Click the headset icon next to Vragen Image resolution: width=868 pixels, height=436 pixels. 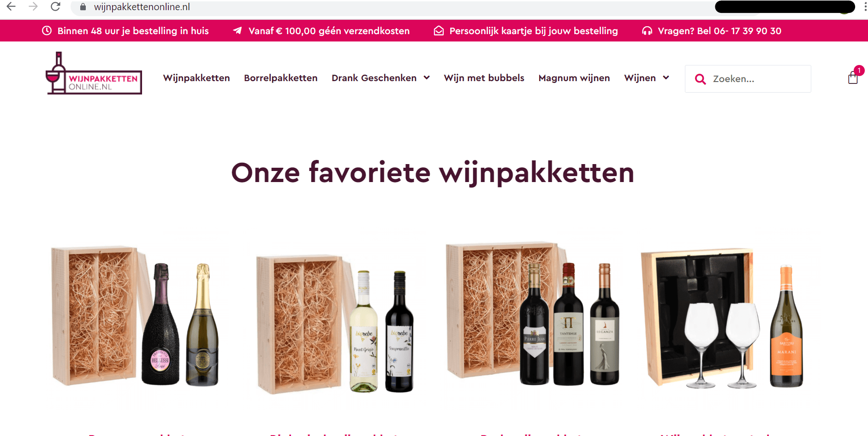point(647,31)
